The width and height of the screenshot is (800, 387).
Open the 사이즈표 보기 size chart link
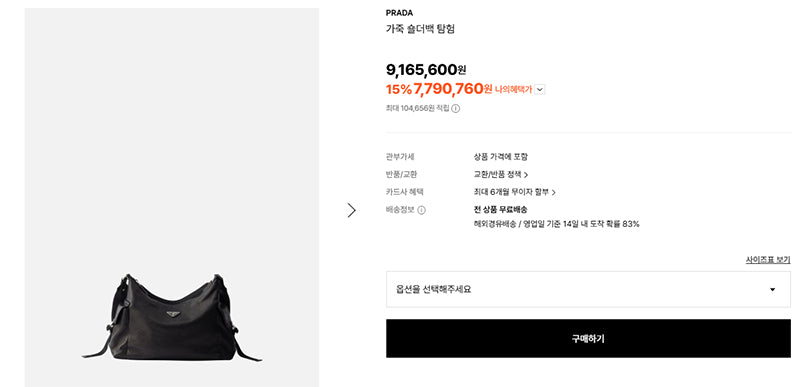[768, 260]
